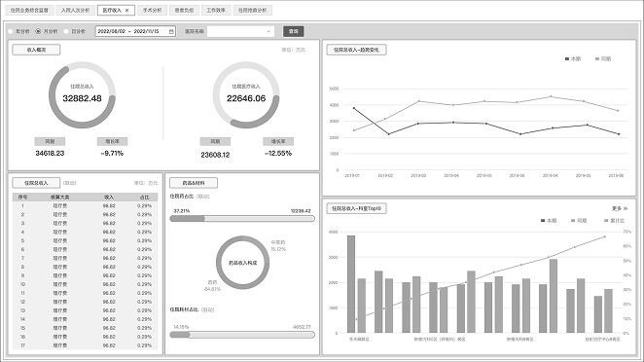Image resolution: width=644 pixels, height=362 pixels.
Task: Toggle 同期 legend marker in the Top10 chart
Action: click(x=573, y=221)
